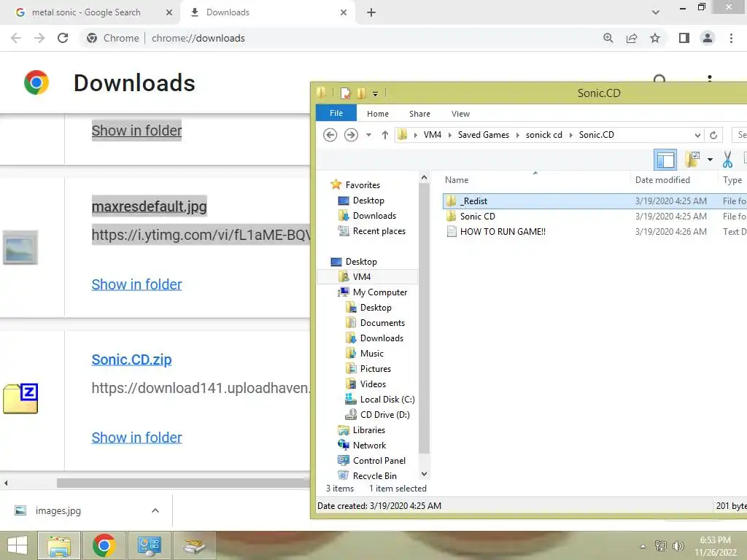Click Chrome's back navigation arrow
Viewport: 747px width, 560px height.
(16, 38)
